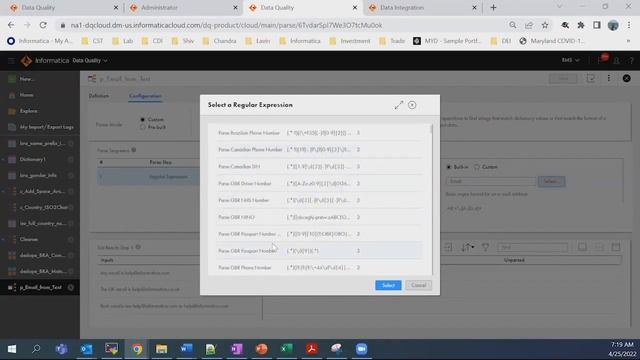Select the GBR NHS Number expression row
Image resolution: width=640 pixels, height=360 pixels.
319,200
